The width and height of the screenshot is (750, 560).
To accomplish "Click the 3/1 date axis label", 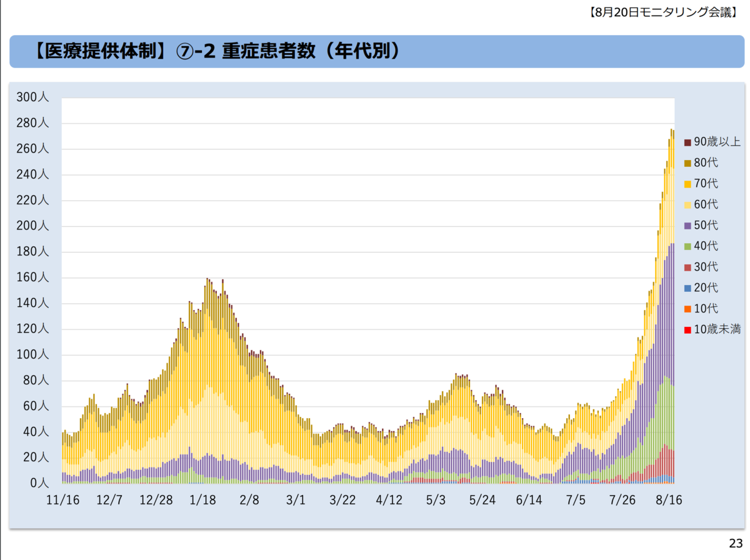I will pyautogui.click(x=296, y=501).
